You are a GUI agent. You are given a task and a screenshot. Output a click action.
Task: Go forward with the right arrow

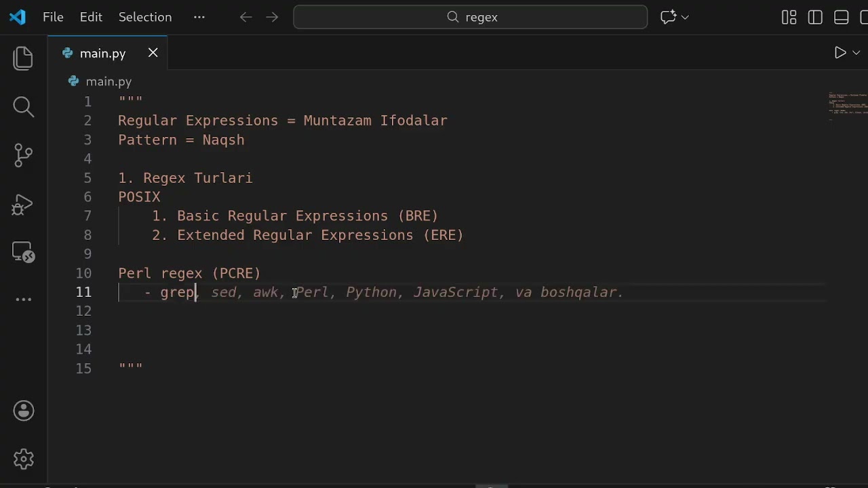click(272, 17)
